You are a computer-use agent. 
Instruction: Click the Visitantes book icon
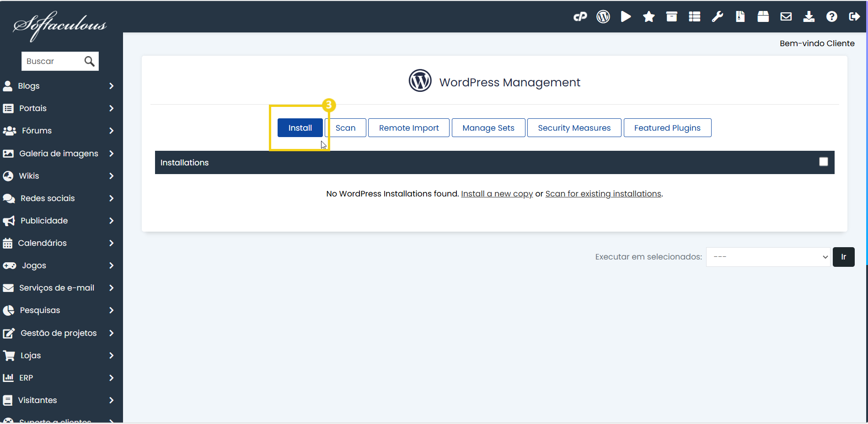[8, 400]
